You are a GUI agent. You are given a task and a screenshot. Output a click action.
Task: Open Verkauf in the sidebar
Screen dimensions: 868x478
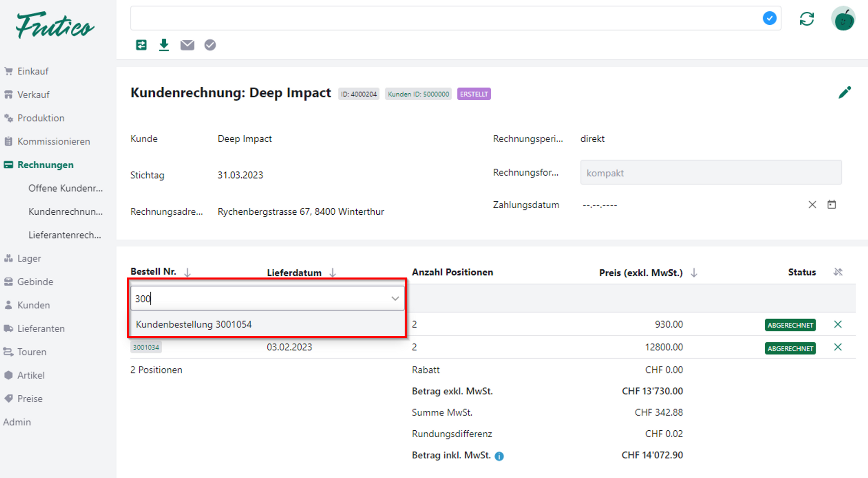(x=33, y=95)
